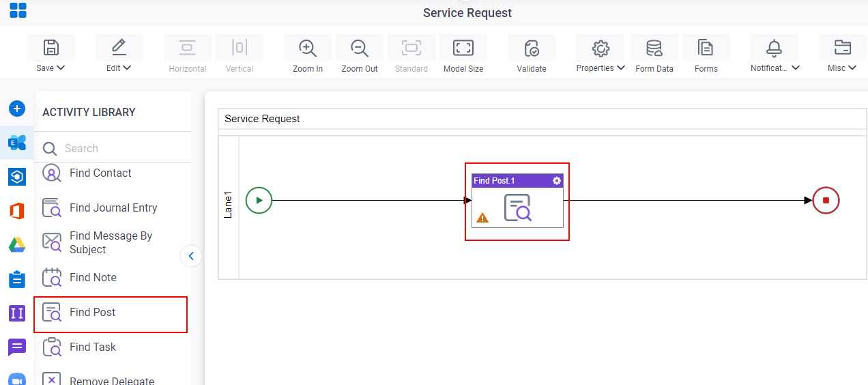Click the ACTIVITY LIBRARY heading

[89, 112]
